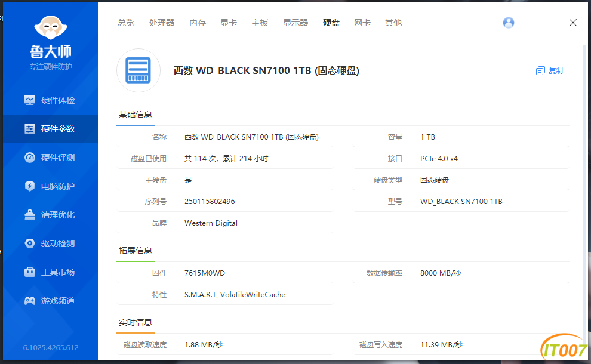The width and height of the screenshot is (591, 364).
Task: Switch to 处理器 tab
Action: (x=162, y=23)
